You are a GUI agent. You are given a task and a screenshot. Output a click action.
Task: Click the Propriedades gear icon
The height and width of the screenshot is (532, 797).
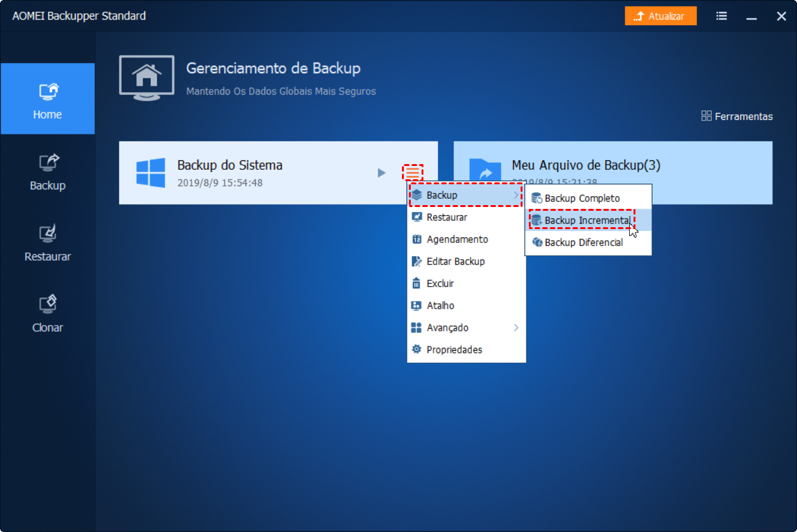[416, 350]
